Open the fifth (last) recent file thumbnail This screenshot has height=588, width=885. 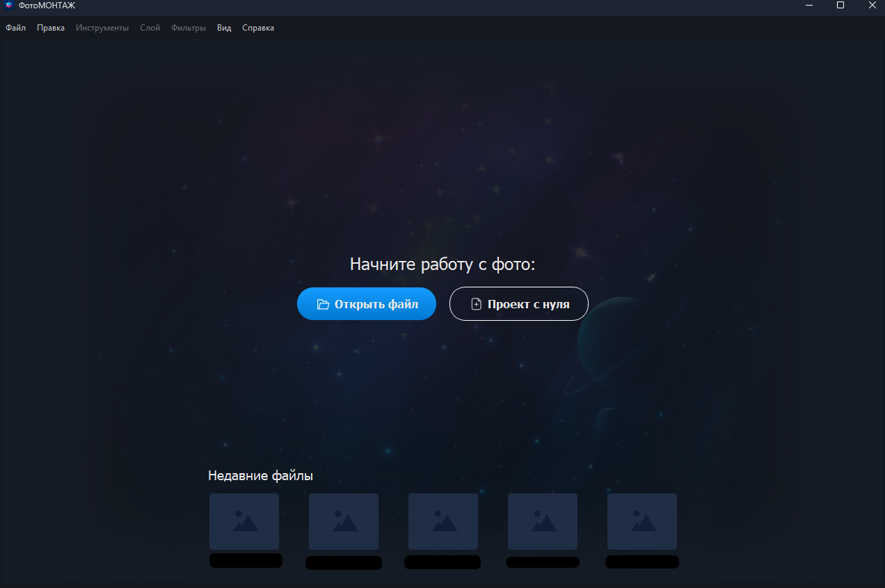tap(642, 522)
